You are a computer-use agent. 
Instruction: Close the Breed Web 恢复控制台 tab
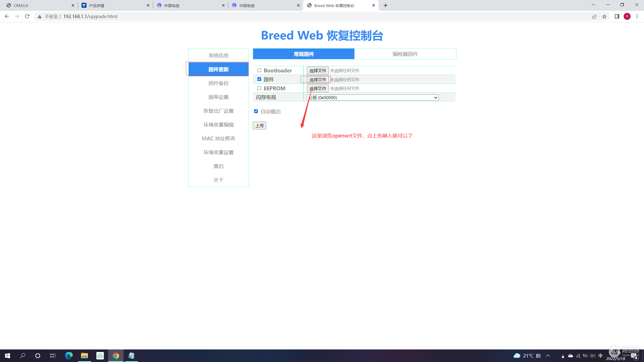(374, 5)
